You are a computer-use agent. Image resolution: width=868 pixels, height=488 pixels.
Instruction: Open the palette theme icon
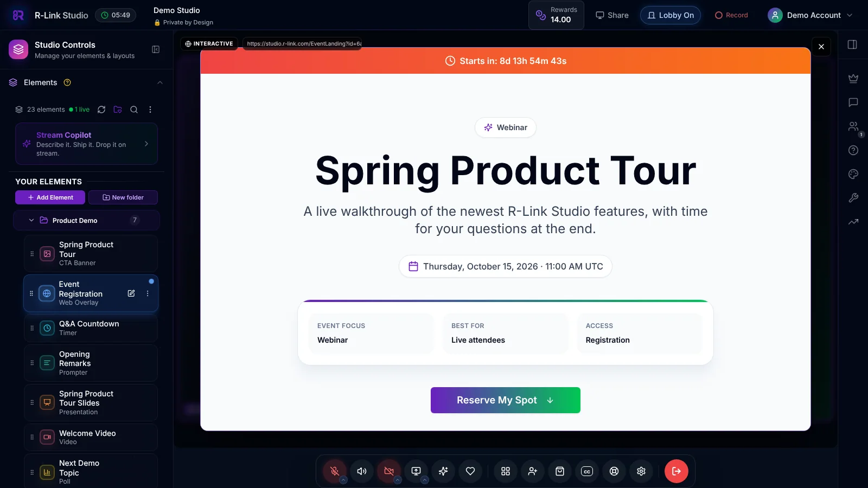pyautogui.click(x=853, y=174)
